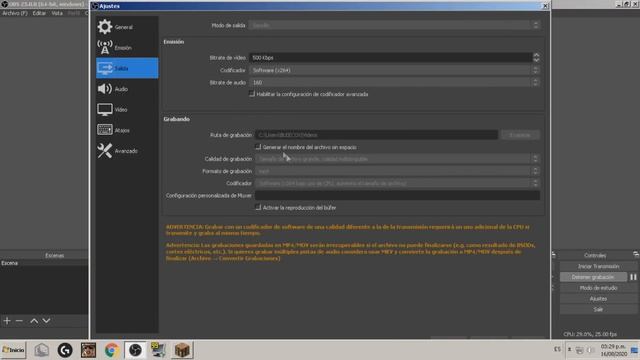Open Logitech G app from taskbar

click(x=65, y=350)
